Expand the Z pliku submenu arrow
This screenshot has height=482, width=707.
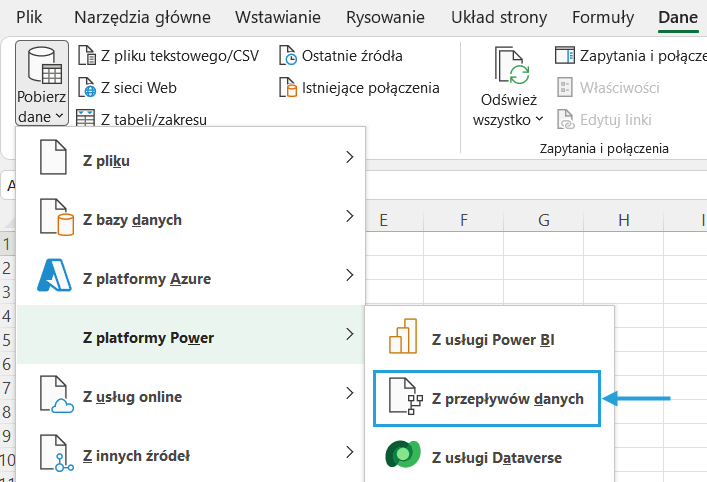click(348, 158)
